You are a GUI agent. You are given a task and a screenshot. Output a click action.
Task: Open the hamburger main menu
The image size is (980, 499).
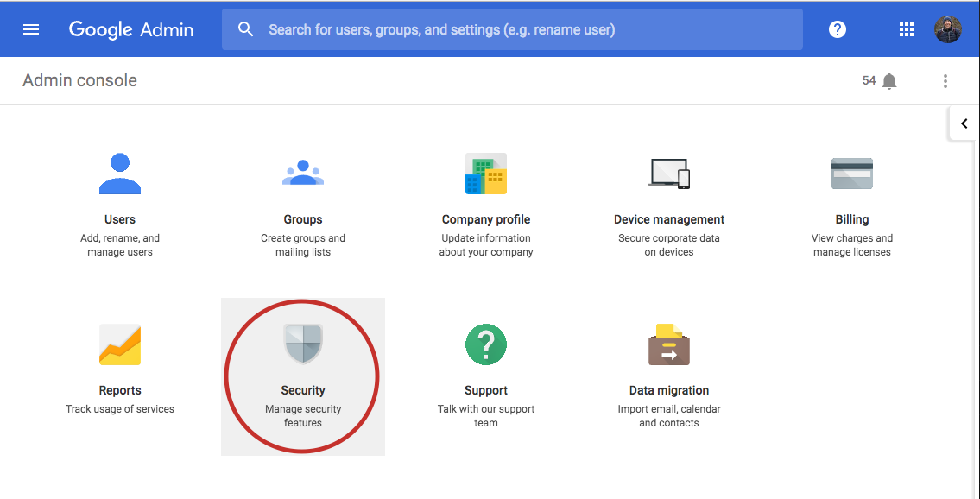[31, 29]
